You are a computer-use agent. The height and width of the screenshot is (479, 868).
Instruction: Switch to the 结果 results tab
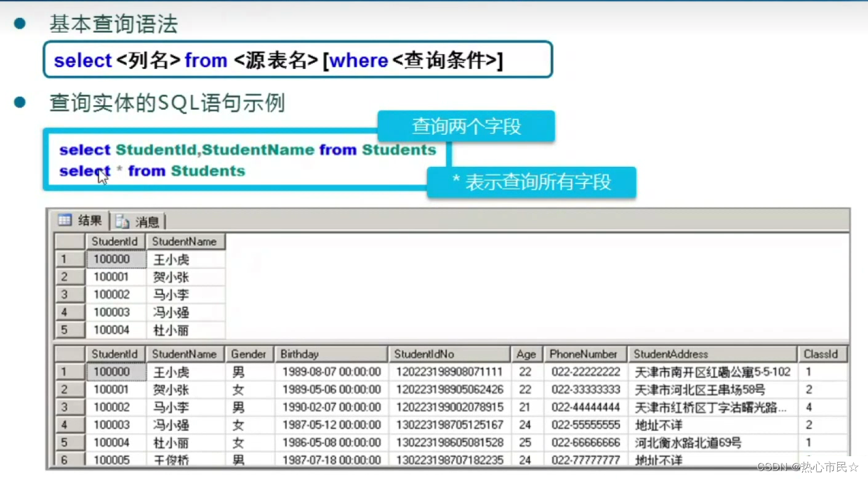pyautogui.click(x=81, y=220)
